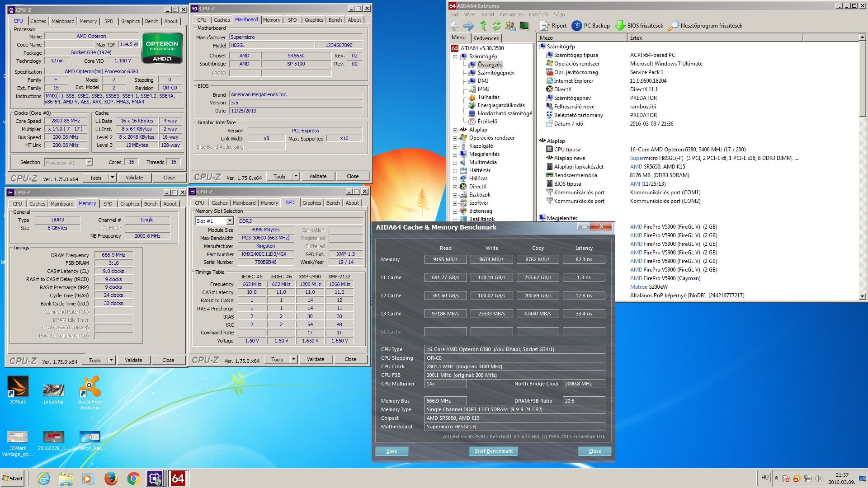Launch PC Backup from AIDA64 toolbar
The width and height of the screenshot is (868, 488).
[x=591, y=26]
